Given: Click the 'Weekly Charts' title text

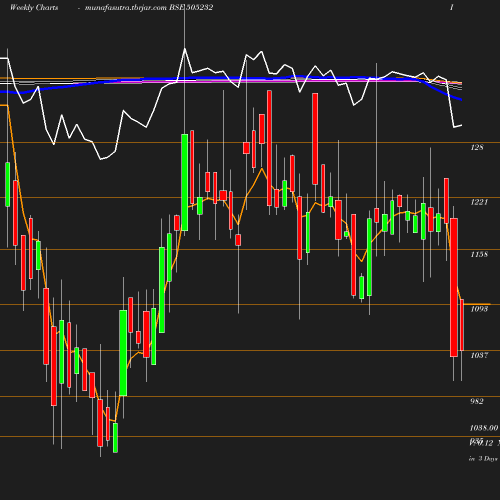Looking at the screenshot, I should click(x=34, y=7).
